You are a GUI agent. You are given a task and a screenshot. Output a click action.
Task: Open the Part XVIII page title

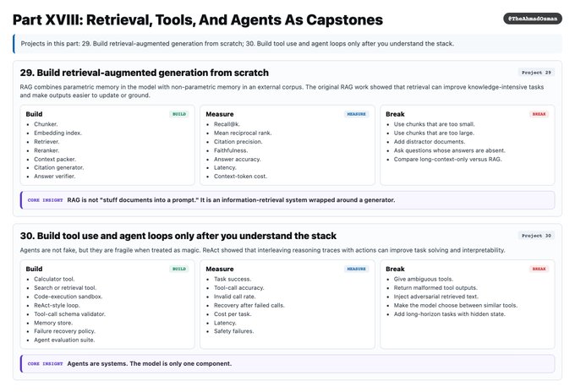coord(198,19)
